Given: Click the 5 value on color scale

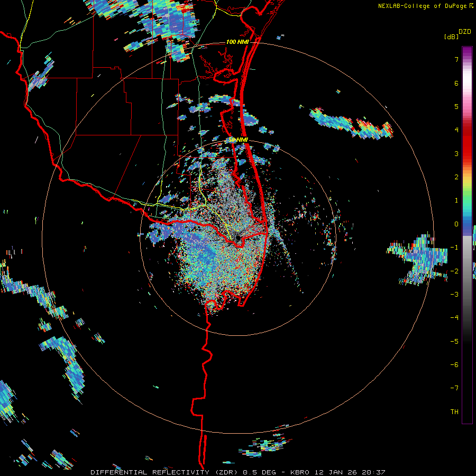Looking at the screenshot, I should (x=456, y=106).
